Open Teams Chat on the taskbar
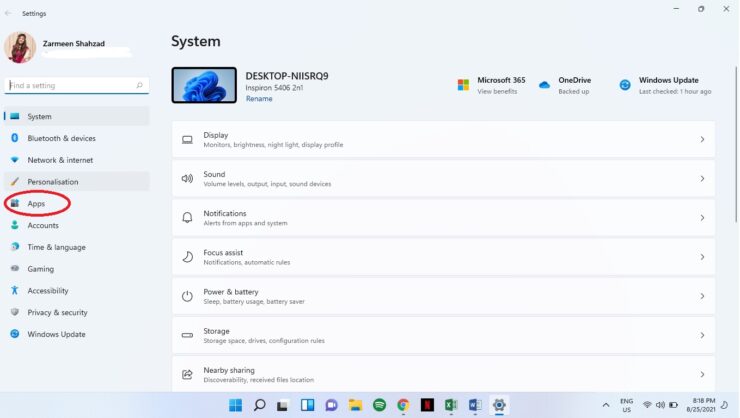The image size is (740, 418). point(331,405)
